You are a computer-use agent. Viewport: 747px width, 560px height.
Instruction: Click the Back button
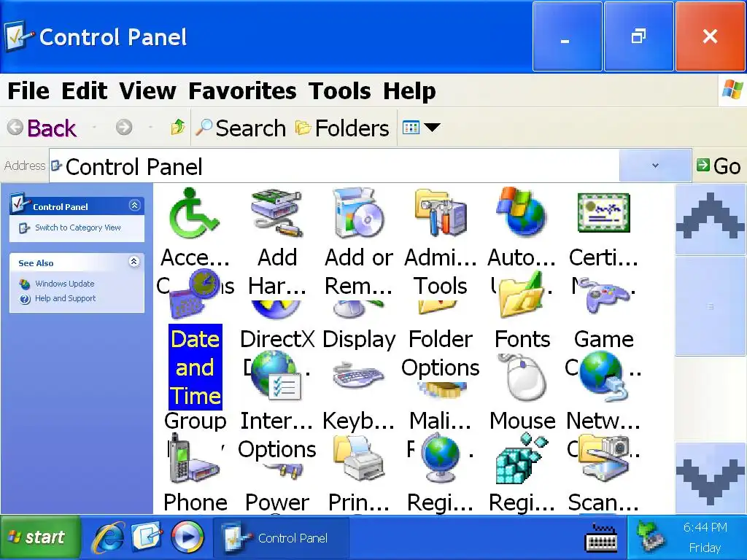(x=42, y=128)
